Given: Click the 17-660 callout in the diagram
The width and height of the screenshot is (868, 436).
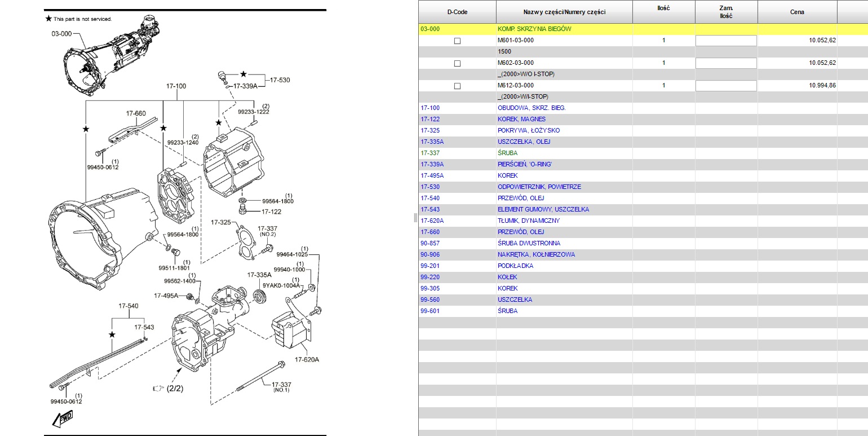Looking at the screenshot, I should pyautogui.click(x=136, y=113).
